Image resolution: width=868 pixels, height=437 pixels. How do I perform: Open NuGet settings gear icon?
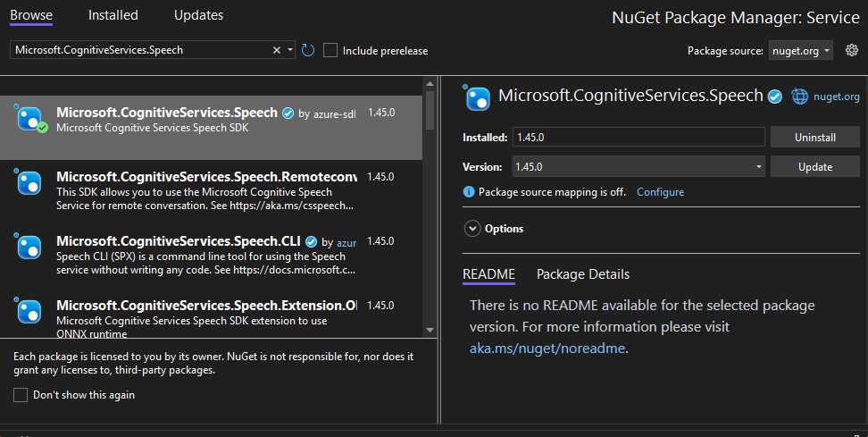pos(852,50)
